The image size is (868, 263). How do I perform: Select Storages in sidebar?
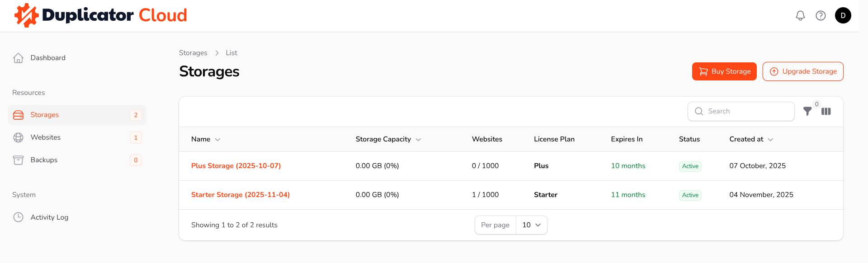coord(44,115)
